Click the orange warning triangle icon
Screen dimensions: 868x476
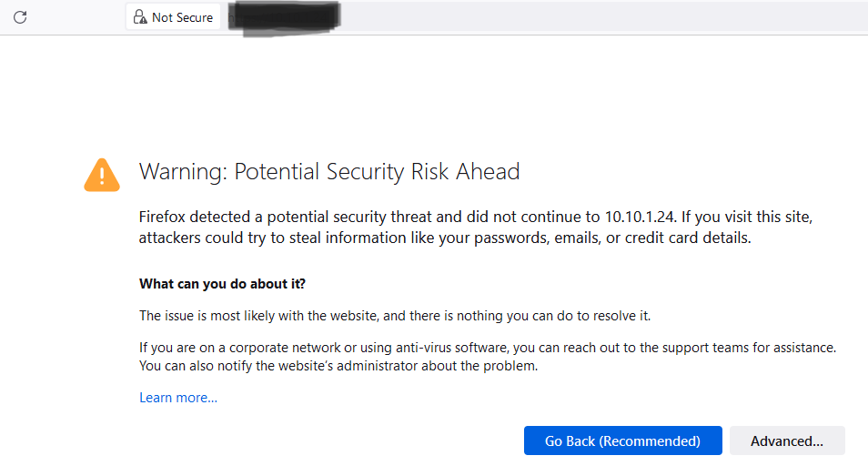pos(102,175)
